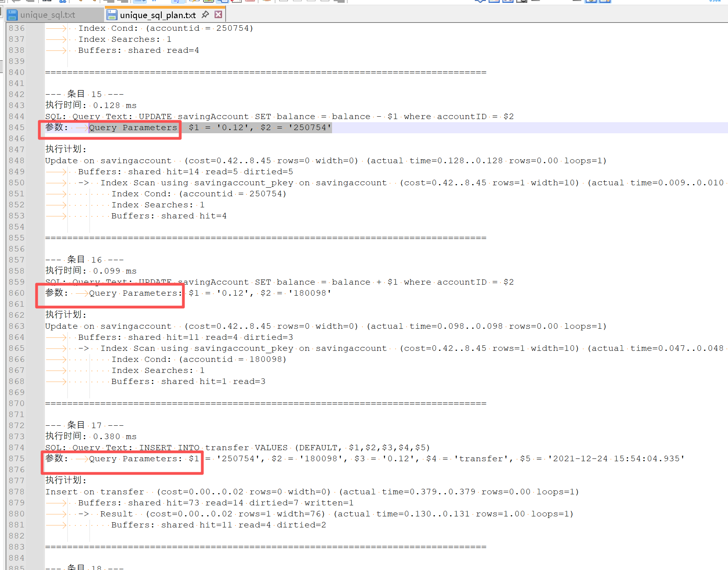This screenshot has height=570, width=728.
Task: Click the '执行时间: 0.380 ms' line
Action: coord(91,436)
